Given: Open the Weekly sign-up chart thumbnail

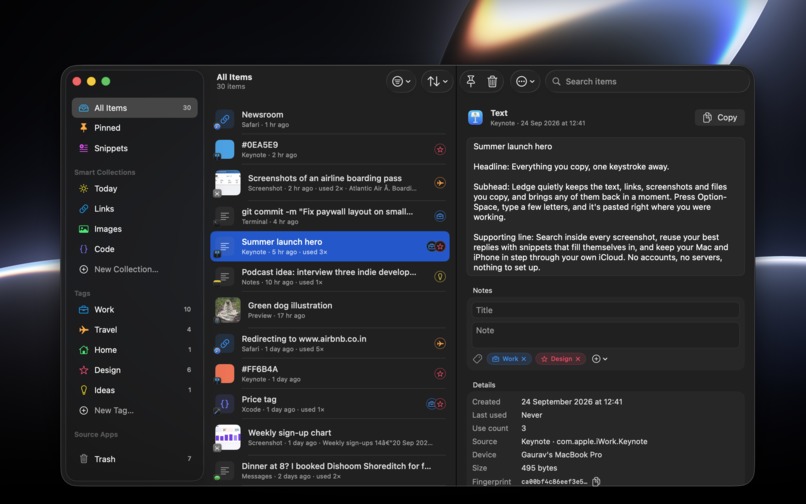Looking at the screenshot, I should pyautogui.click(x=228, y=437).
